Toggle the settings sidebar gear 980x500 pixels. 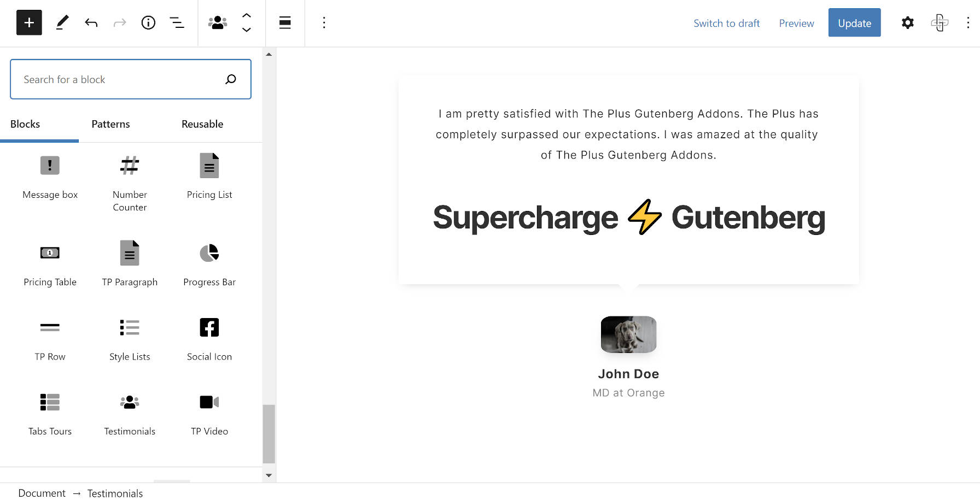point(907,22)
